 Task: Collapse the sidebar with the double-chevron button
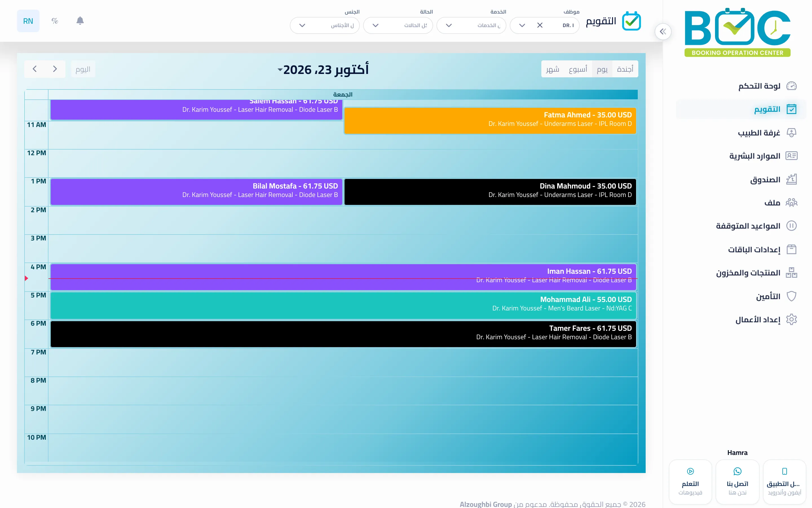point(663,32)
